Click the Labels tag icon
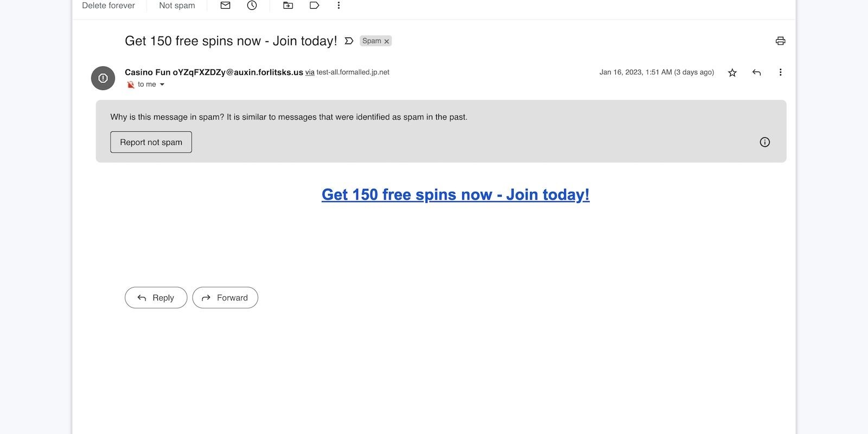The width and height of the screenshot is (868, 434). click(x=314, y=5)
